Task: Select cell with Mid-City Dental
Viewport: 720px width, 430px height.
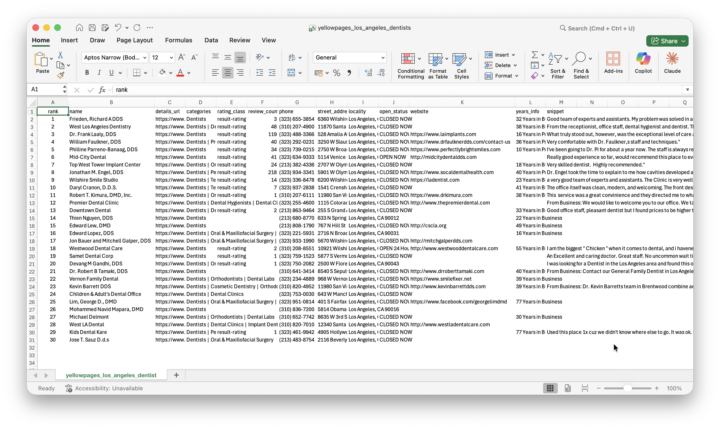Action: pyautogui.click(x=111, y=157)
